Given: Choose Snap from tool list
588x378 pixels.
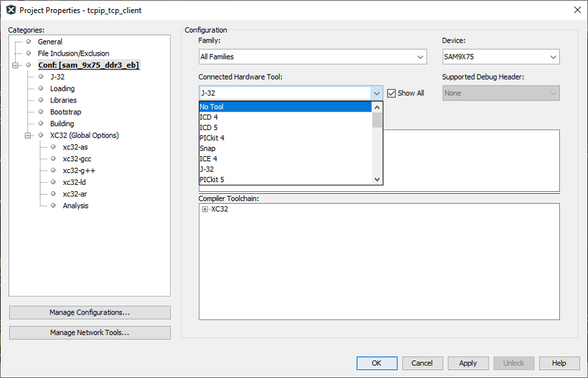Looking at the screenshot, I should [285, 148].
